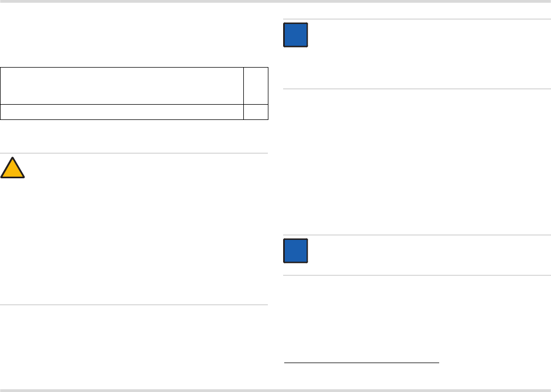Click the gray separator above the warning triangle
This screenshot has height=392, width=551.
coord(134,153)
